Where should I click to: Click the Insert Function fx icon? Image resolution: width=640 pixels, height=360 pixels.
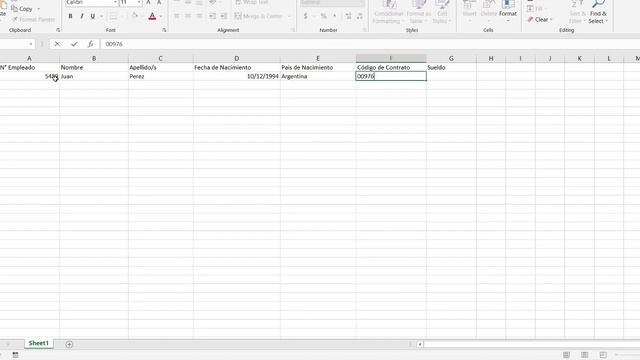click(x=90, y=44)
